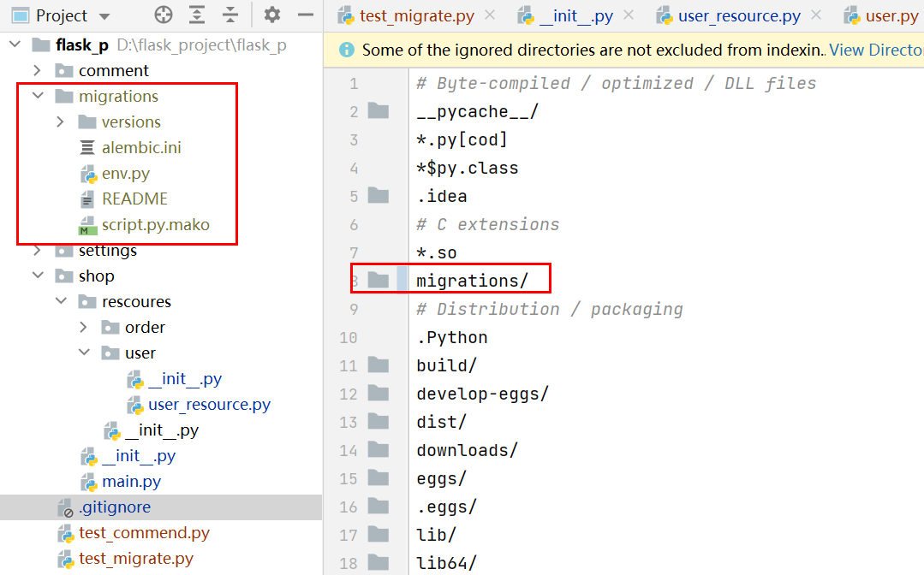Viewport: 924px width, 575px height.
Task: Click the folder gutter icon beside downloads/
Action: coord(379,449)
